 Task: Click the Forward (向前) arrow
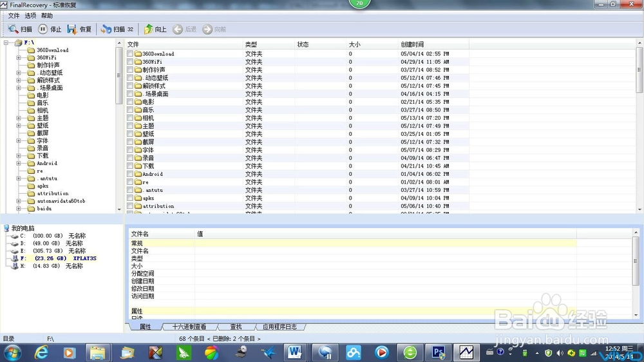[x=207, y=29]
